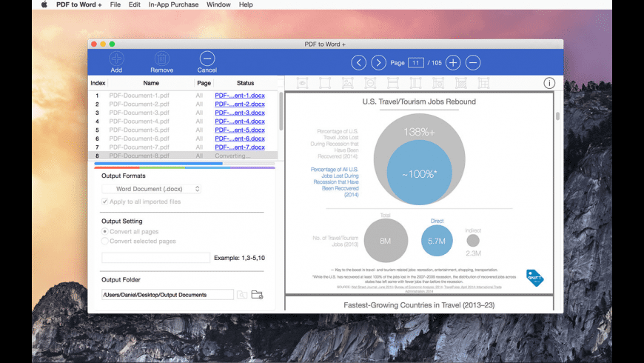Open the PDF-...ent-2.docx link
Screen dimensions: 644x363
click(x=240, y=104)
